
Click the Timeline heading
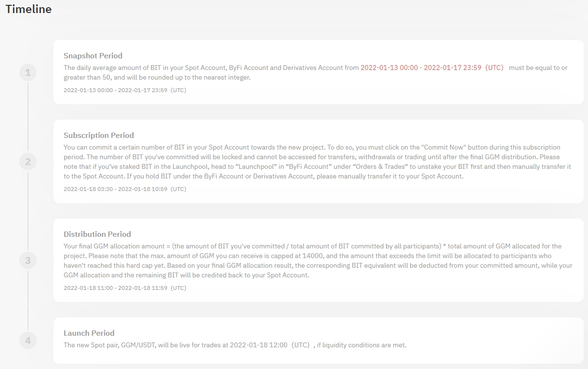coord(28,9)
